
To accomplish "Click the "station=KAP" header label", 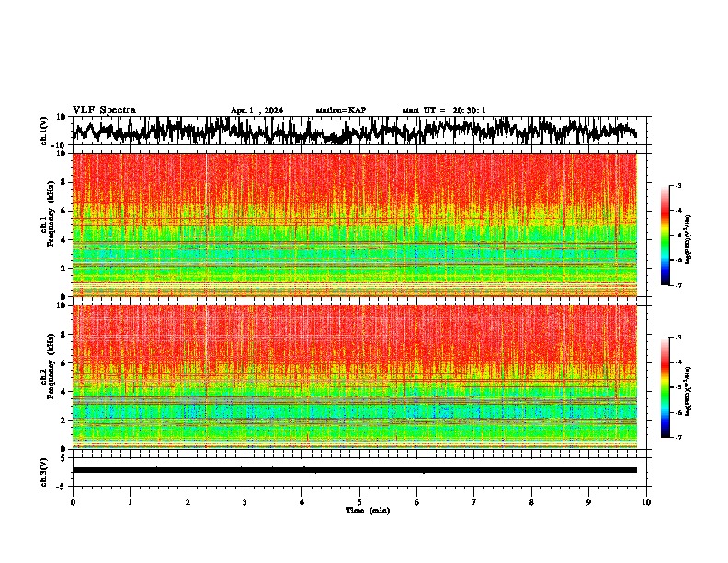I will coord(341,110).
